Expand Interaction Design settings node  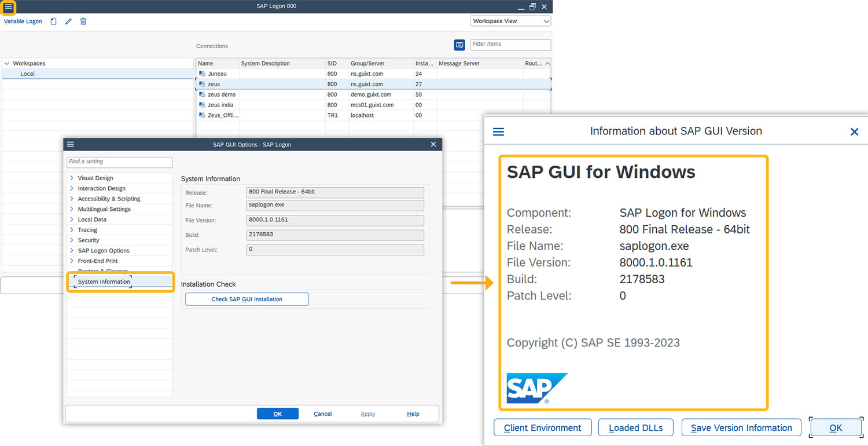pos(72,188)
